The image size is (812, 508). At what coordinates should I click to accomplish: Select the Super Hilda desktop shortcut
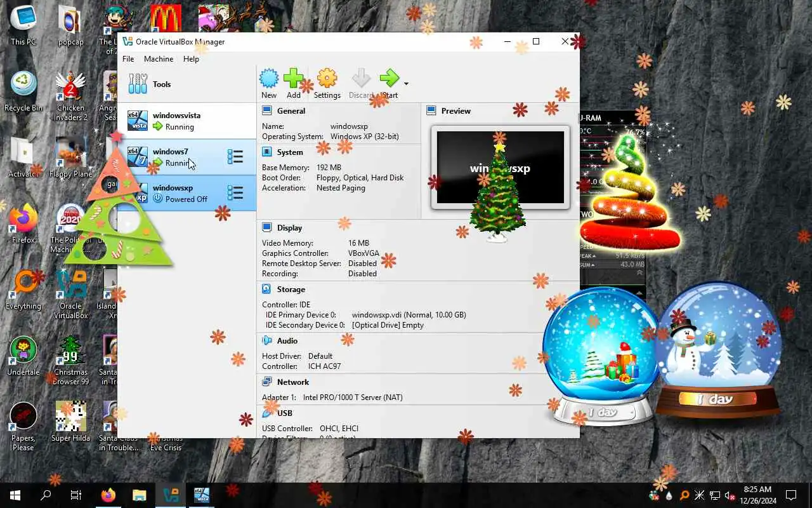pos(70,422)
